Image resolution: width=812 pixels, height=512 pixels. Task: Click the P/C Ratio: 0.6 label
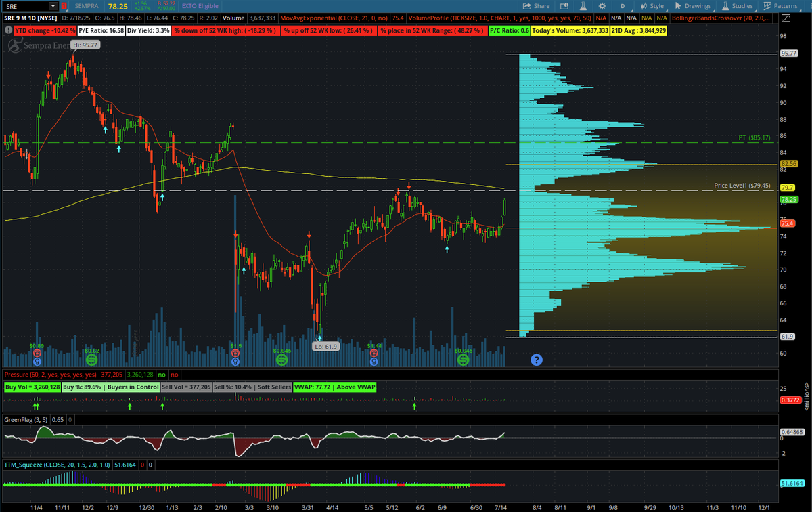510,30
